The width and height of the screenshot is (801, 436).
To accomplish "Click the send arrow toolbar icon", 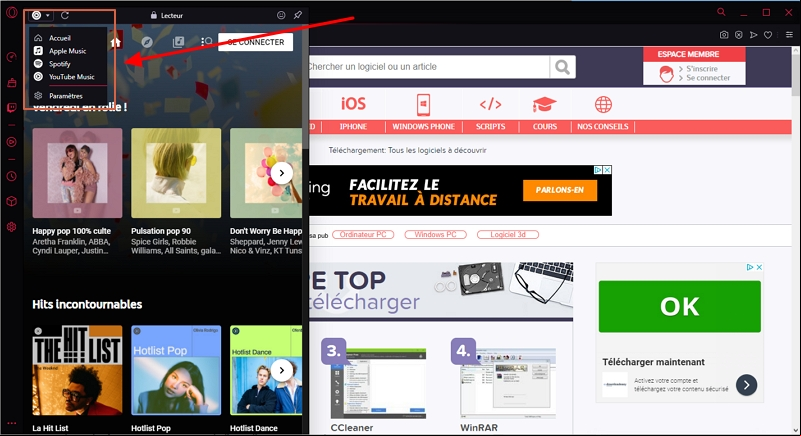I will pyautogui.click(x=753, y=35).
